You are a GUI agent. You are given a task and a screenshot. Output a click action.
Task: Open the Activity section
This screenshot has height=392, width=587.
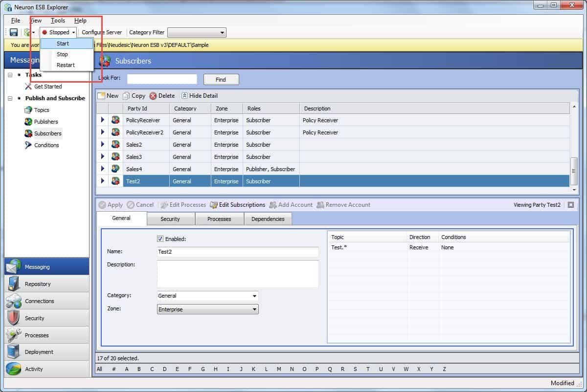point(47,369)
